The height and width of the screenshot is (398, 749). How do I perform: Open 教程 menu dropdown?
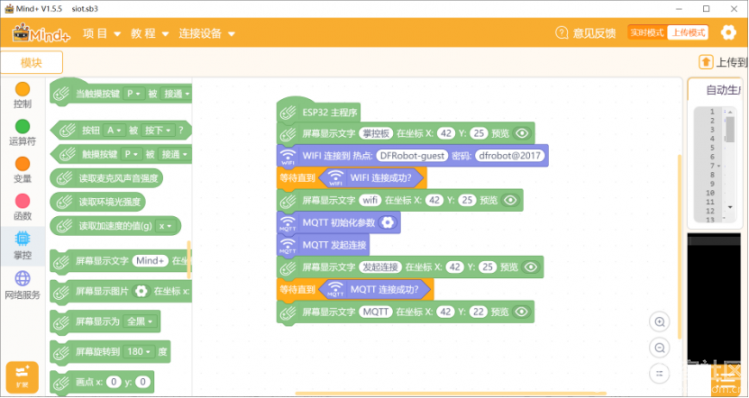[150, 33]
